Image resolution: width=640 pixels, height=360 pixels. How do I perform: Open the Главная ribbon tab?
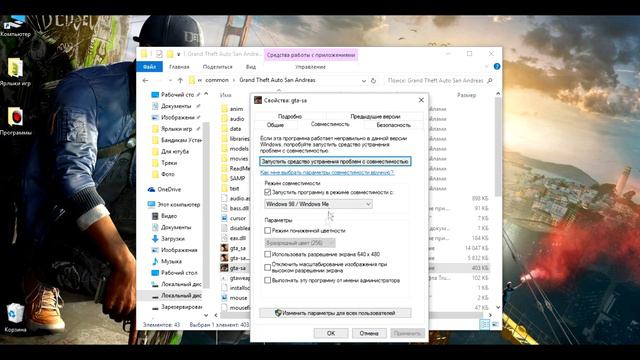pyautogui.click(x=179, y=67)
